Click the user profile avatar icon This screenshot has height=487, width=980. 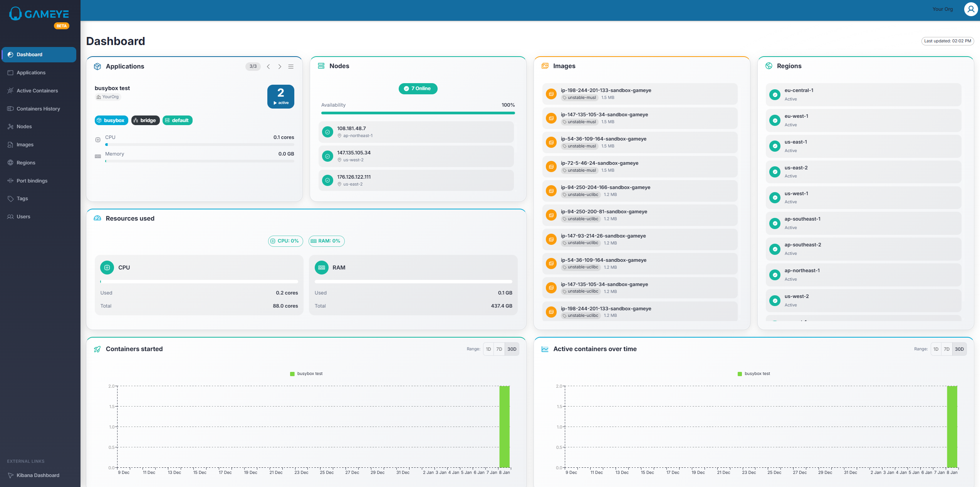coord(971,9)
